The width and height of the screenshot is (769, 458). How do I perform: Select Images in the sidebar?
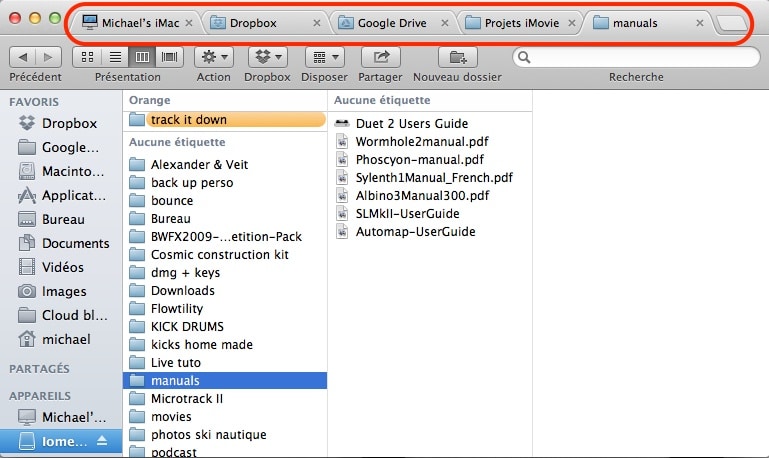(64, 291)
